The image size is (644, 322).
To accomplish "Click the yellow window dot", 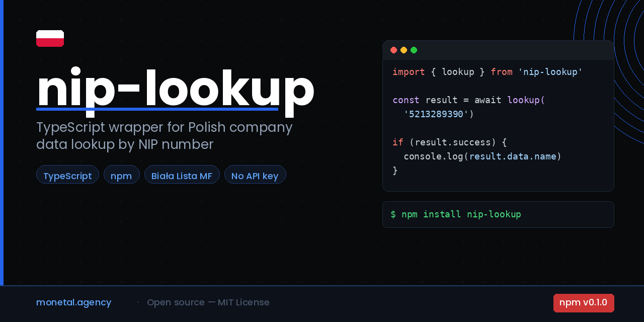I will point(404,50).
